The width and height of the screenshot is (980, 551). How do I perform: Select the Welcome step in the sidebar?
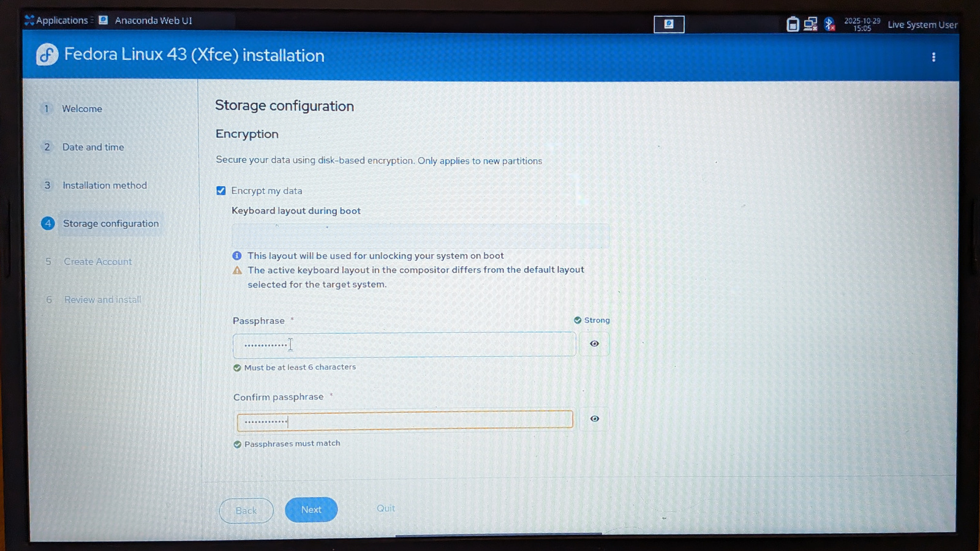click(x=82, y=108)
